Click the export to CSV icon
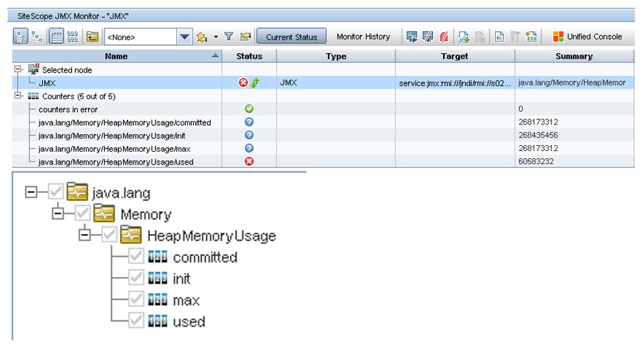Screen dimensions: 644x350 [532, 37]
